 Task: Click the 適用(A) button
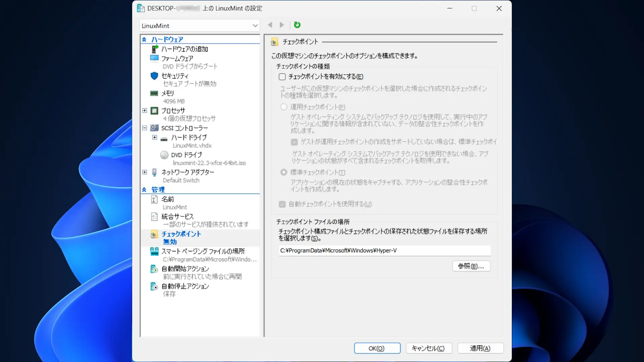pos(481,348)
